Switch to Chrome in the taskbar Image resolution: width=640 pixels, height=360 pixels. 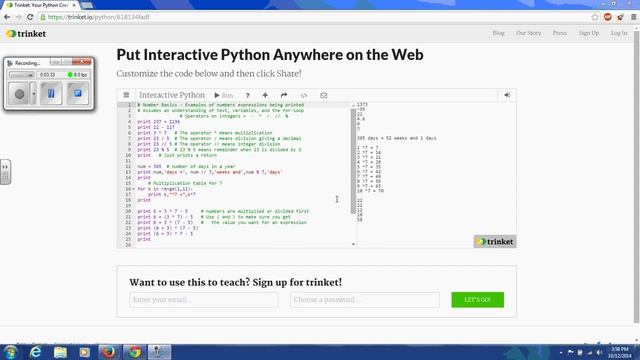134,352
